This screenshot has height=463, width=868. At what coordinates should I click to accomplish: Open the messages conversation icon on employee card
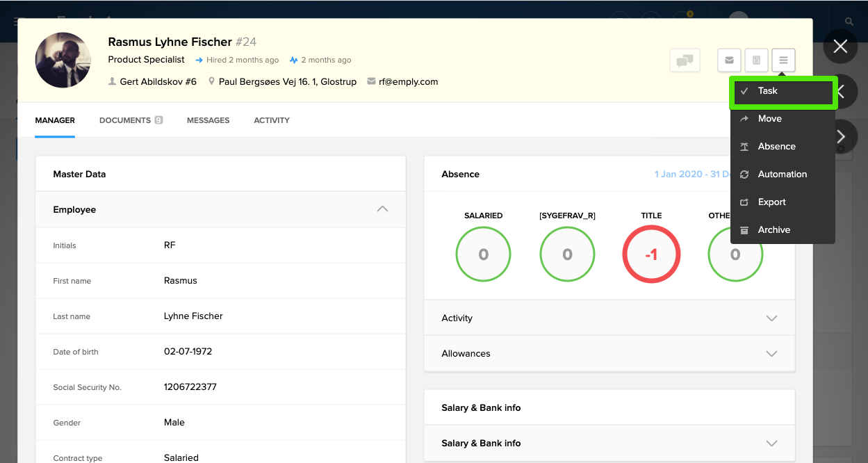coord(685,60)
